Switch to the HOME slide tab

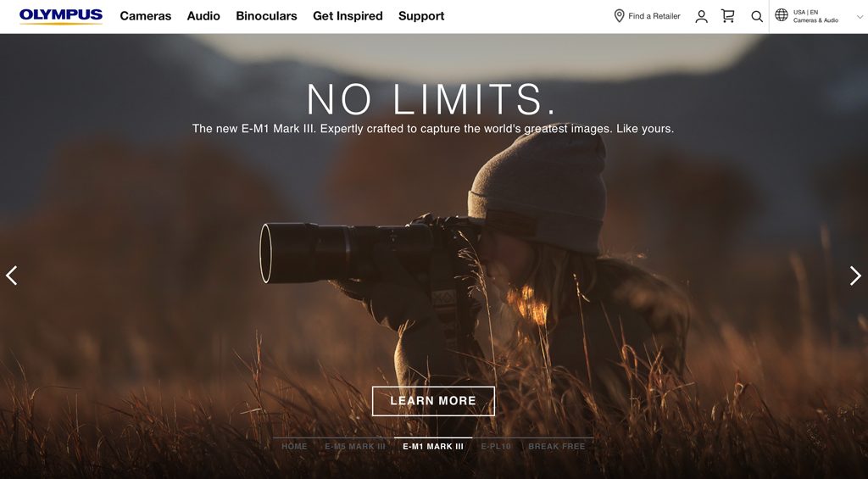tap(294, 446)
